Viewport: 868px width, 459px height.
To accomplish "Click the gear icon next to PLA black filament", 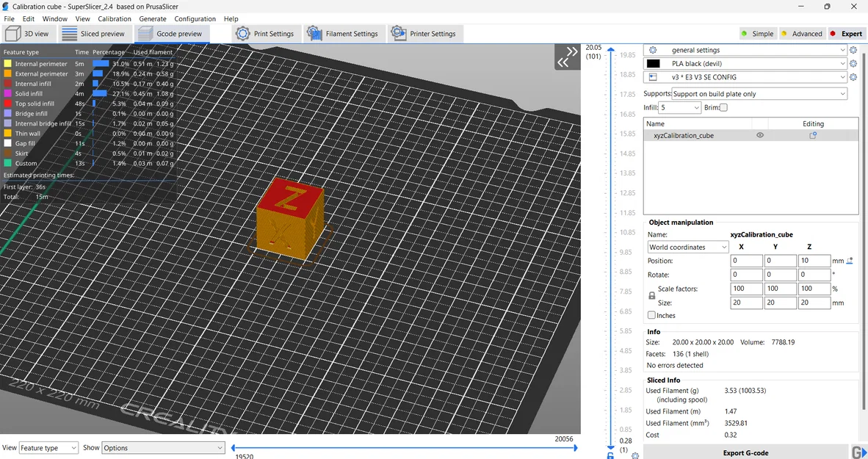I will (853, 64).
